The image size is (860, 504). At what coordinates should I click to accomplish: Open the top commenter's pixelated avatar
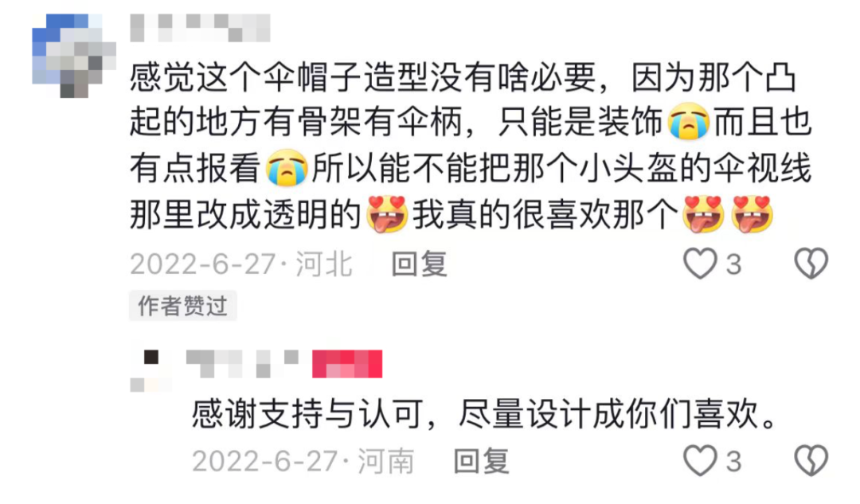coord(74,56)
